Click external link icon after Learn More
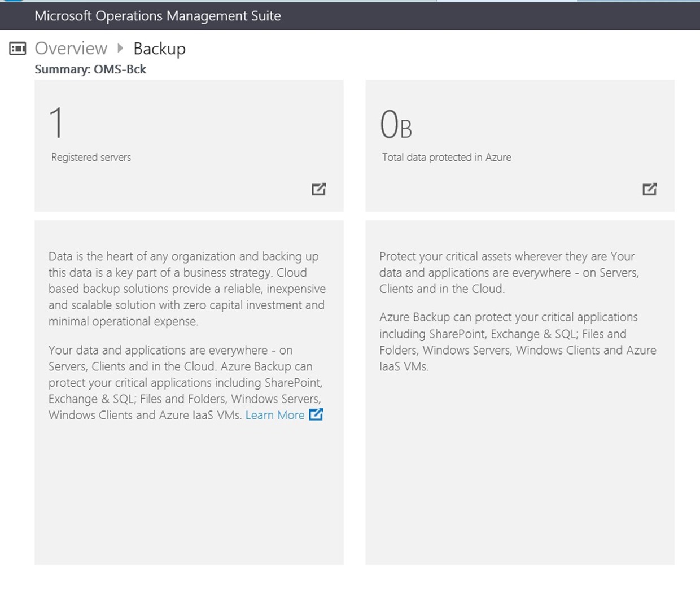The width and height of the screenshot is (700, 590). click(x=316, y=414)
